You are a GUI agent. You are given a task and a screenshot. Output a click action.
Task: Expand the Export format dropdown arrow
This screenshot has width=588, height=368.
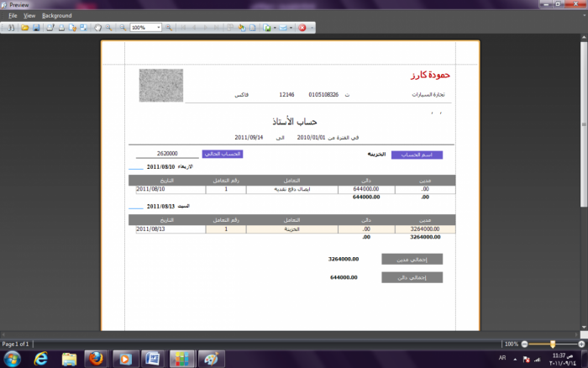[x=273, y=28]
